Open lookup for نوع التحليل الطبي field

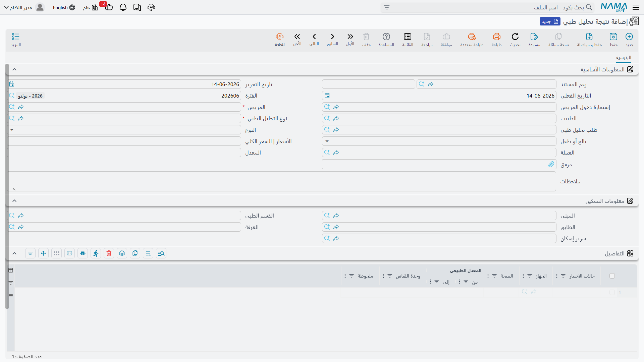[12, 118]
